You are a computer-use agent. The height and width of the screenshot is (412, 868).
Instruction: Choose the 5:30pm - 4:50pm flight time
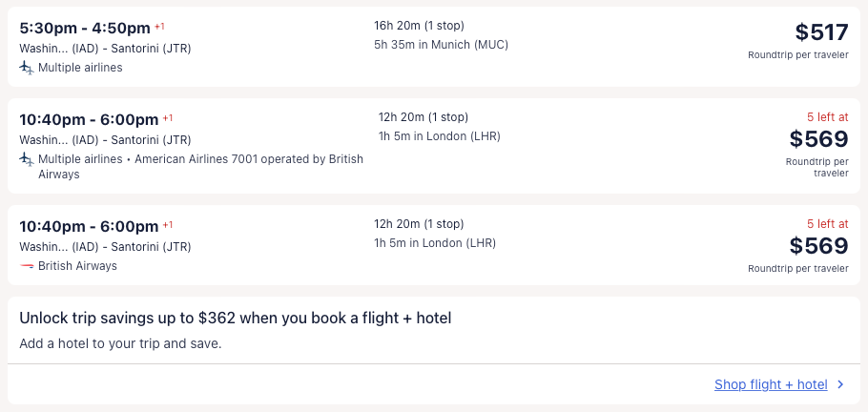coord(85,28)
